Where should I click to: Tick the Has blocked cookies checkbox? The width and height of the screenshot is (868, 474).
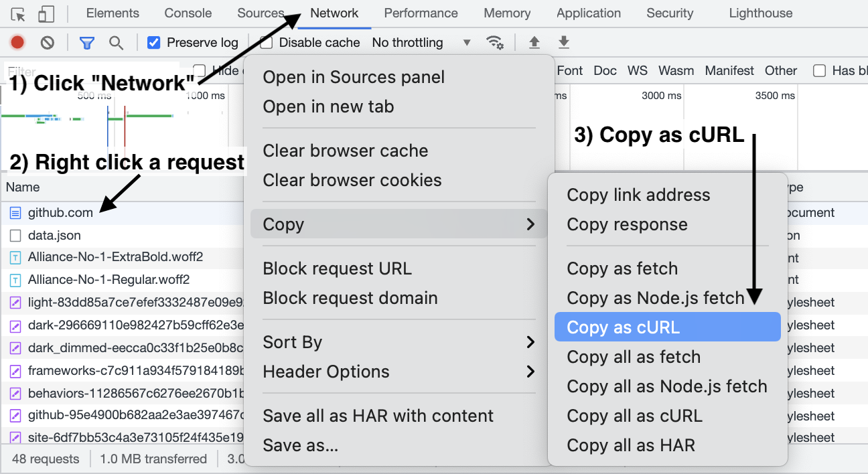(x=819, y=71)
